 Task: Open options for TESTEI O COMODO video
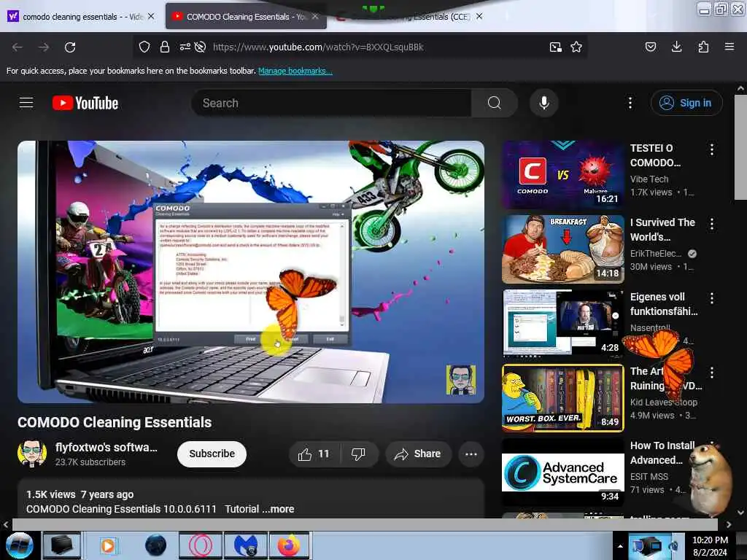point(712,149)
